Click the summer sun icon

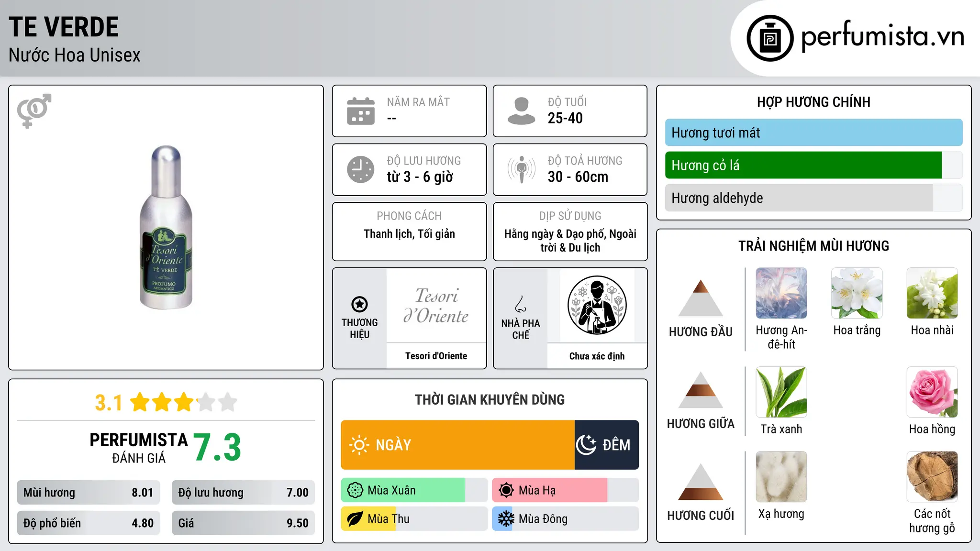(x=506, y=490)
